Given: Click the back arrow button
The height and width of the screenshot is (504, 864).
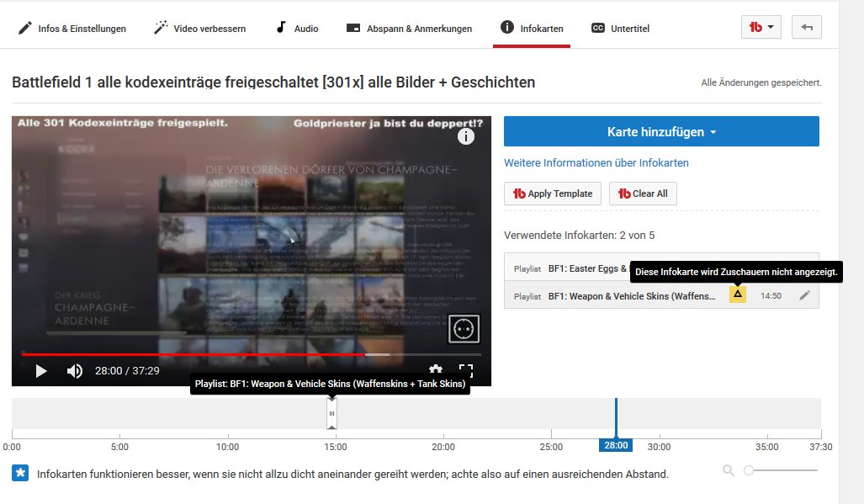Looking at the screenshot, I should coord(807,27).
